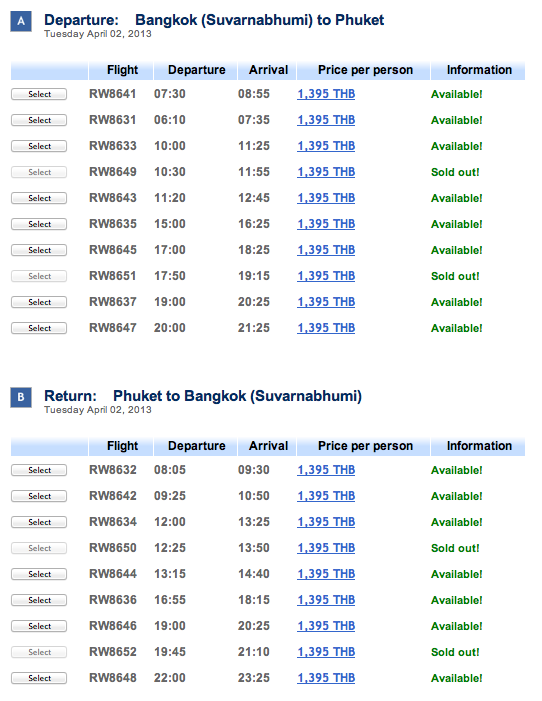Select the 11:20 flight RW8643
The height and width of the screenshot is (701, 542).
coord(39,198)
